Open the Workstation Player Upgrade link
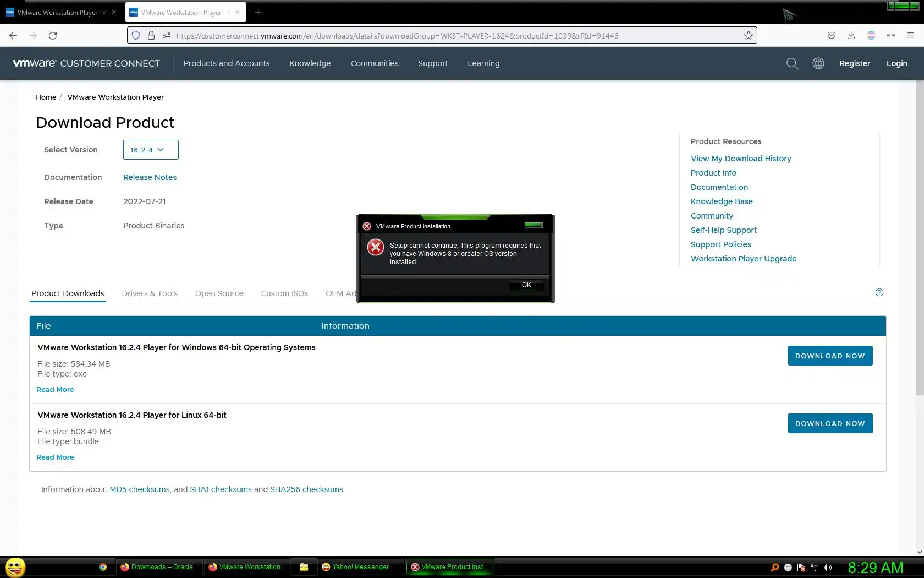Viewport: 924px width, 578px height. pyautogui.click(x=744, y=259)
